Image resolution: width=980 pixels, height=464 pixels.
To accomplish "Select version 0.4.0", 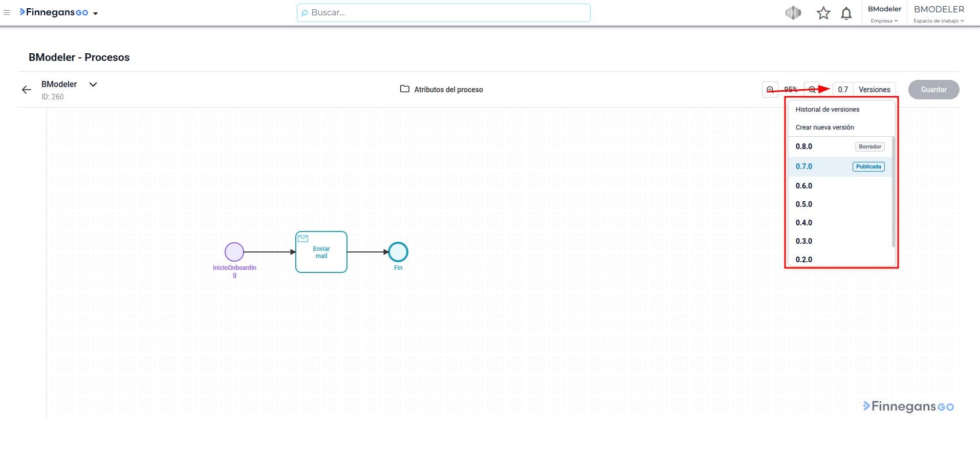I will [x=840, y=223].
